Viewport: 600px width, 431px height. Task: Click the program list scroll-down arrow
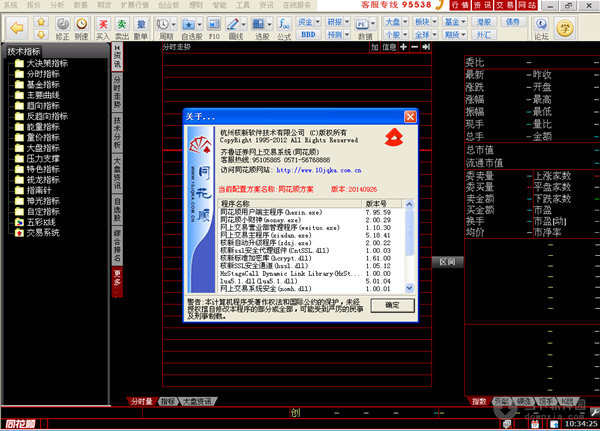tap(409, 288)
